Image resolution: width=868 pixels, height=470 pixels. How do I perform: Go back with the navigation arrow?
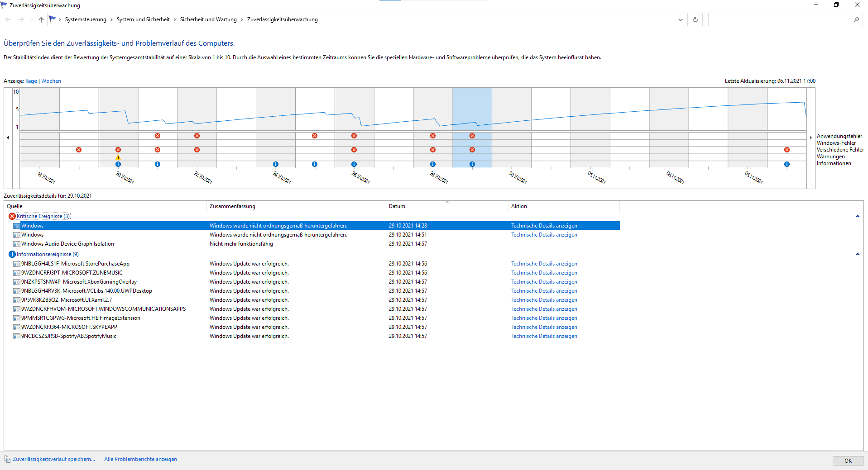coord(8,19)
